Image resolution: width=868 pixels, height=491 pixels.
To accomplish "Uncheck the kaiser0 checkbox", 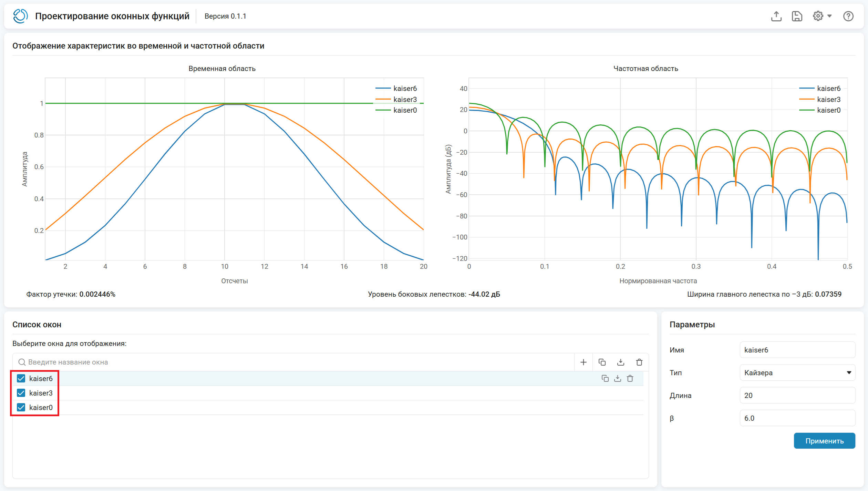I will point(21,407).
